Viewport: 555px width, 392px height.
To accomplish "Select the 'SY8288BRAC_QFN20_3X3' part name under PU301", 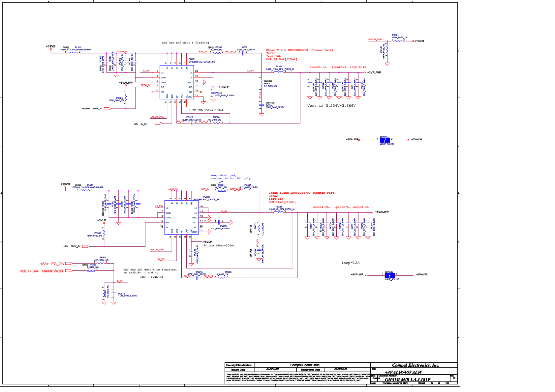I will point(202,62).
